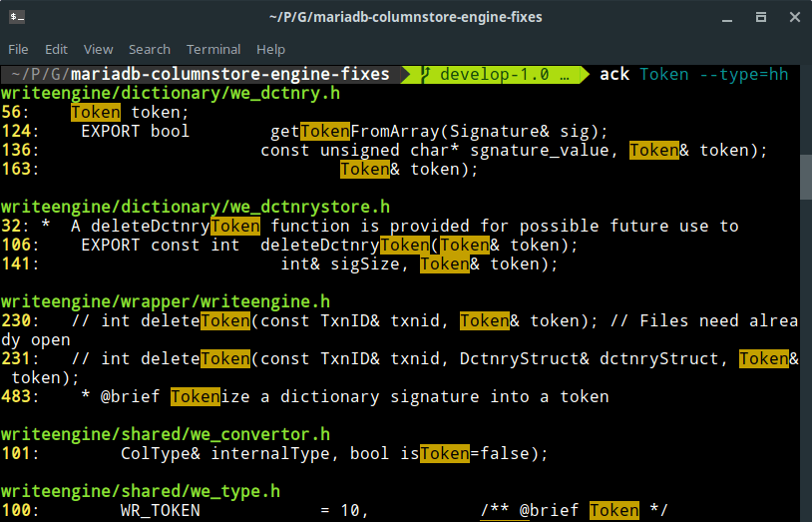Maximize the terminal window
This screenshot has height=522, width=812.
(x=761, y=17)
